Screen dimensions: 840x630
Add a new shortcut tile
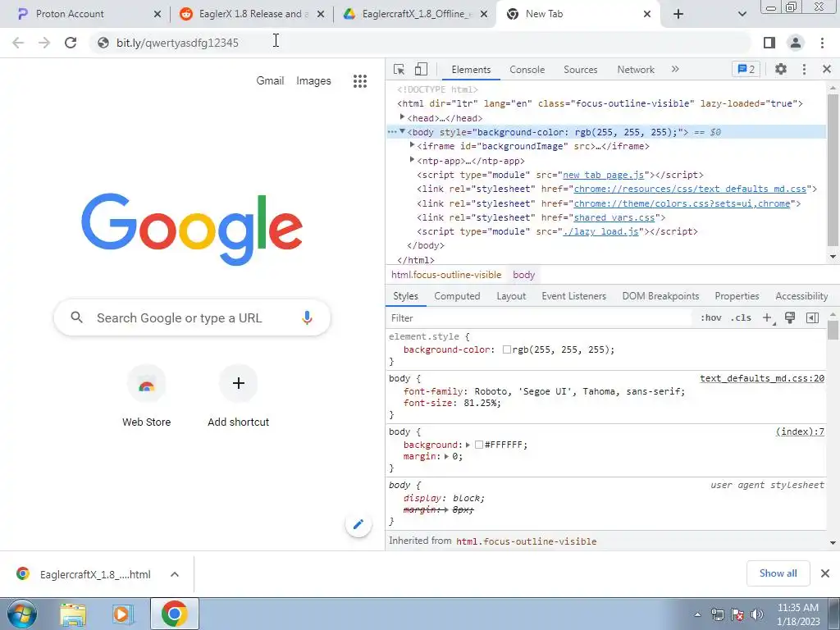click(x=239, y=396)
